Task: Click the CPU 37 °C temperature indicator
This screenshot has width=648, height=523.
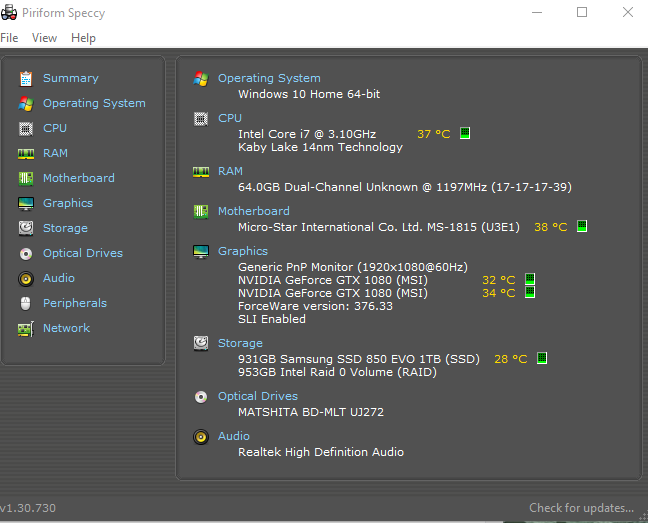Action: pyautogui.click(x=434, y=133)
